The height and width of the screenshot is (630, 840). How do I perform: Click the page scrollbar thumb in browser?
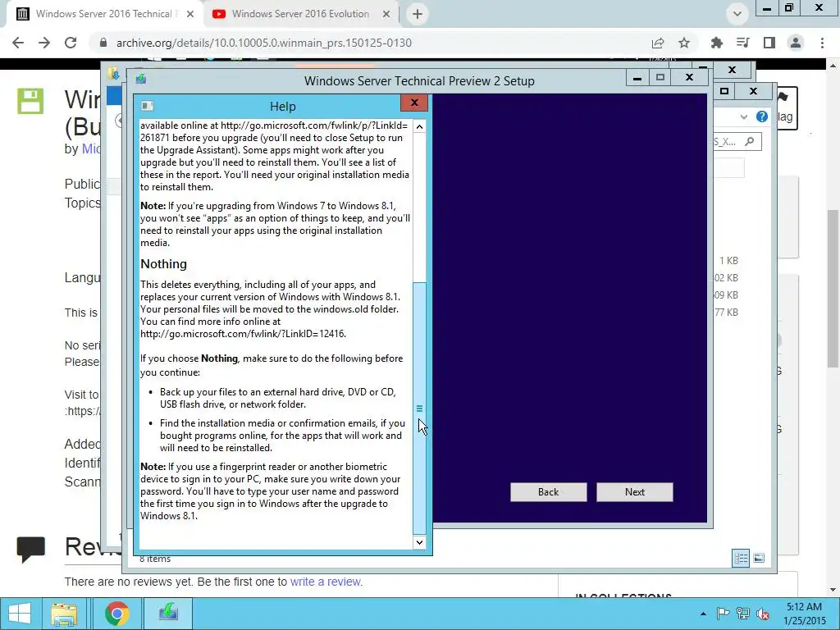click(x=833, y=288)
